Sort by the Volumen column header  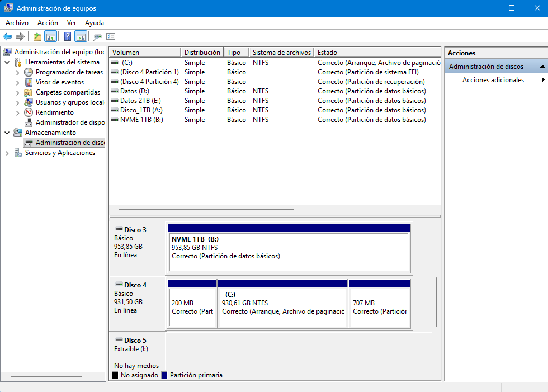[x=145, y=53]
